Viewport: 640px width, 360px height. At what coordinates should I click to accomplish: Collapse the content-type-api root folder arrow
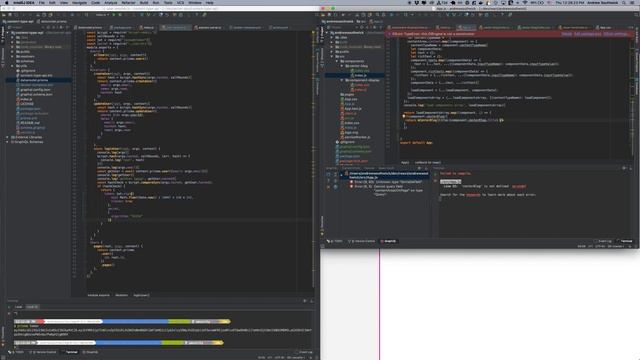pyautogui.click(x=8, y=33)
